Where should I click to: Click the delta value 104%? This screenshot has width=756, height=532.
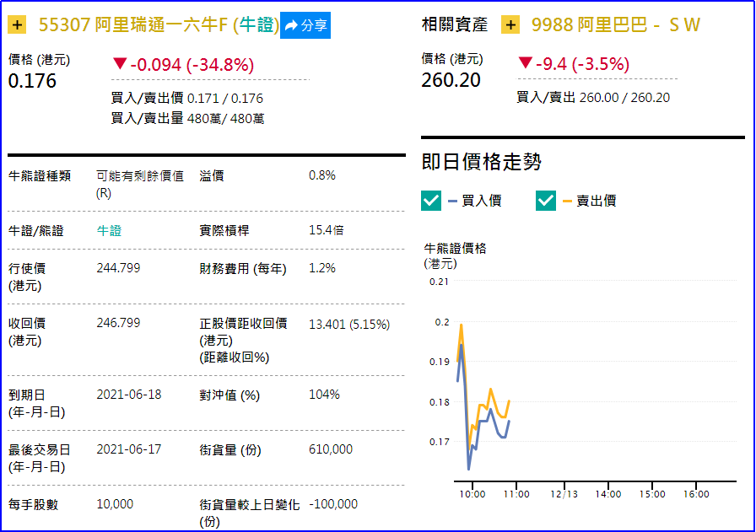coord(324,395)
